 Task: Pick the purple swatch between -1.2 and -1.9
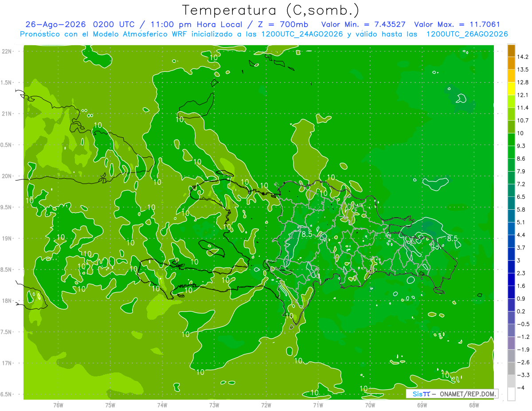511,343
